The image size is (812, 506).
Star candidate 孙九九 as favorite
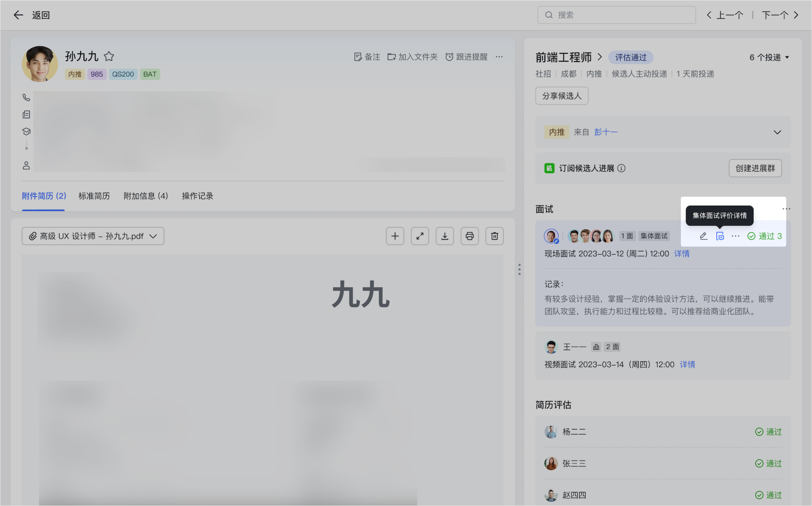click(x=109, y=56)
